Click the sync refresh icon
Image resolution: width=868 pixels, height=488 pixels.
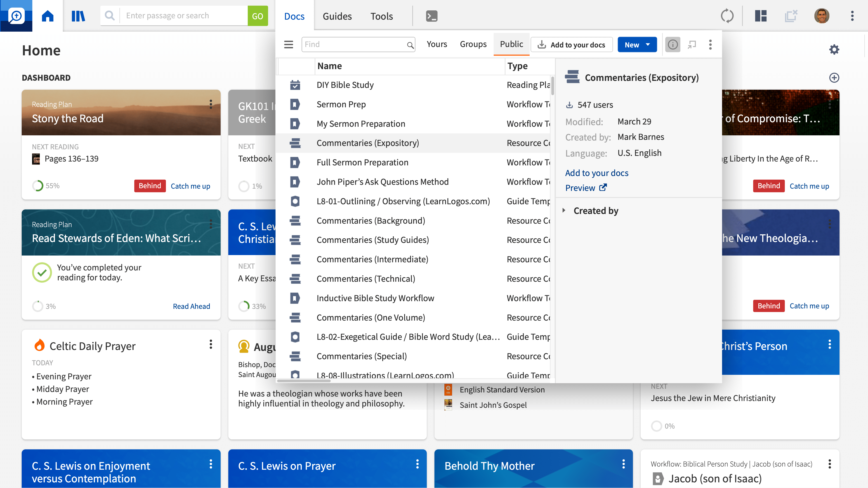[x=727, y=16]
